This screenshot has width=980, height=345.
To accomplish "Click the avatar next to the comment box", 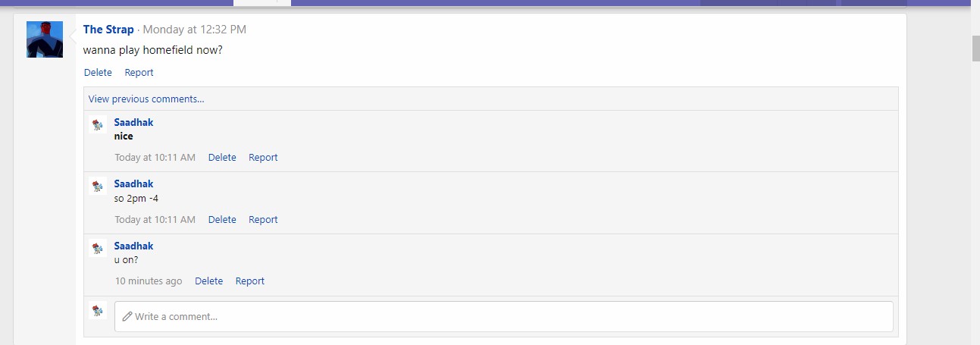I will (97, 310).
